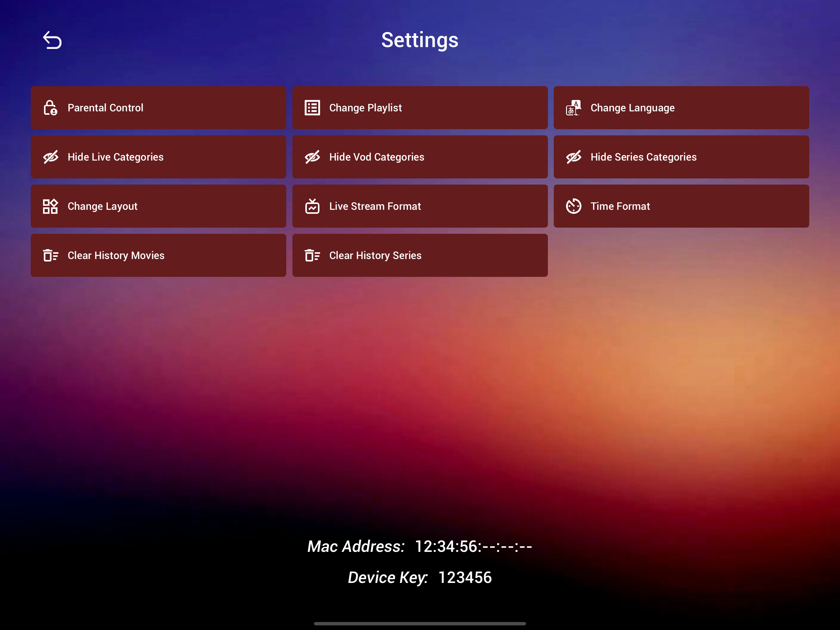Tap Clear History Series
This screenshot has width=840, height=630.
[420, 255]
